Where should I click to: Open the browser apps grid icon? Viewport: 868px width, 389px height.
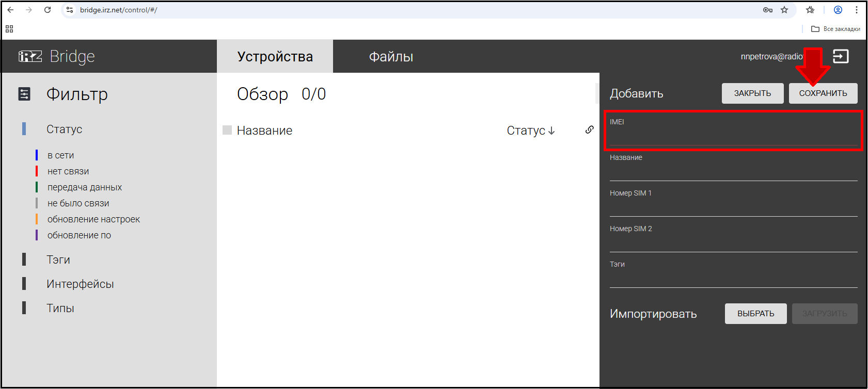[x=9, y=29]
